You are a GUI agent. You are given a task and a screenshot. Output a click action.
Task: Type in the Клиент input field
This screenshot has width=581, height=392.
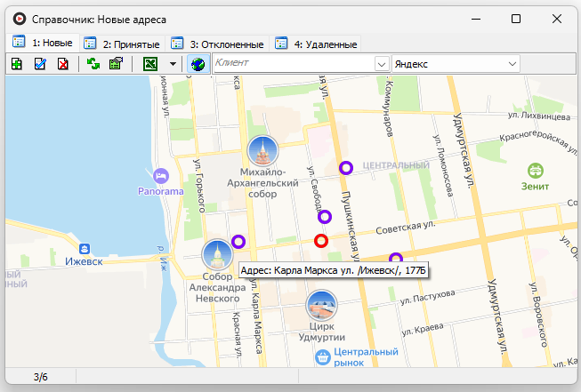click(x=292, y=64)
